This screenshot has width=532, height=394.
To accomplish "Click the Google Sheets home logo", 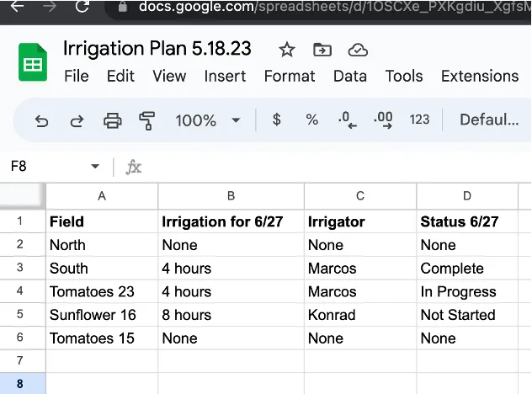I will click(x=34, y=61).
